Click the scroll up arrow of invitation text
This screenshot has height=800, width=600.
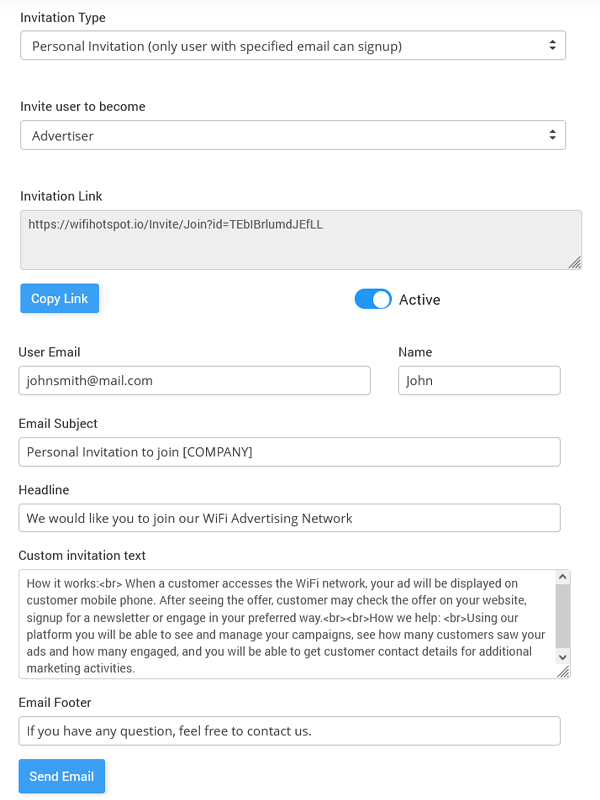(x=562, y=578)
